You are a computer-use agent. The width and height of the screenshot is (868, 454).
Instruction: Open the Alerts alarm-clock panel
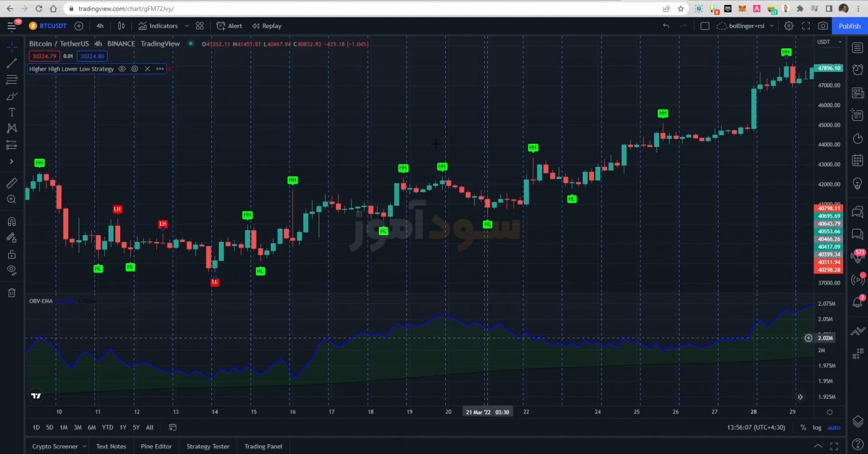pyautogui.click(x=857, y=70)
